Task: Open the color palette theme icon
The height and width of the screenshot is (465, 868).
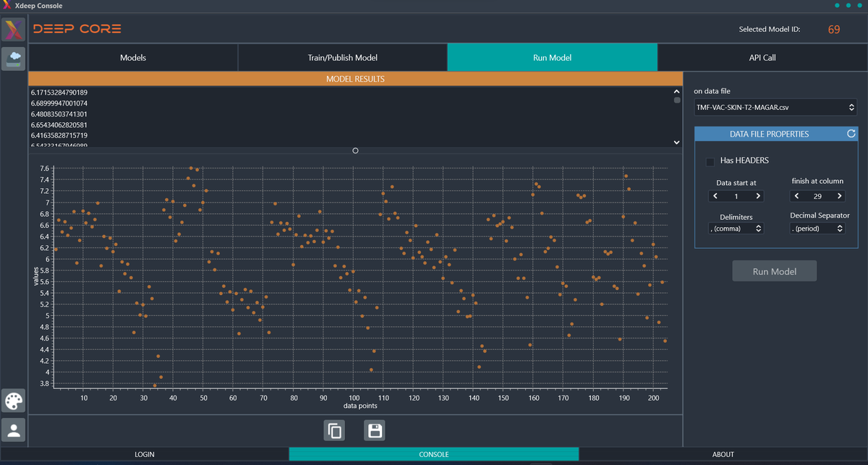Action: (x=14, y=401)
